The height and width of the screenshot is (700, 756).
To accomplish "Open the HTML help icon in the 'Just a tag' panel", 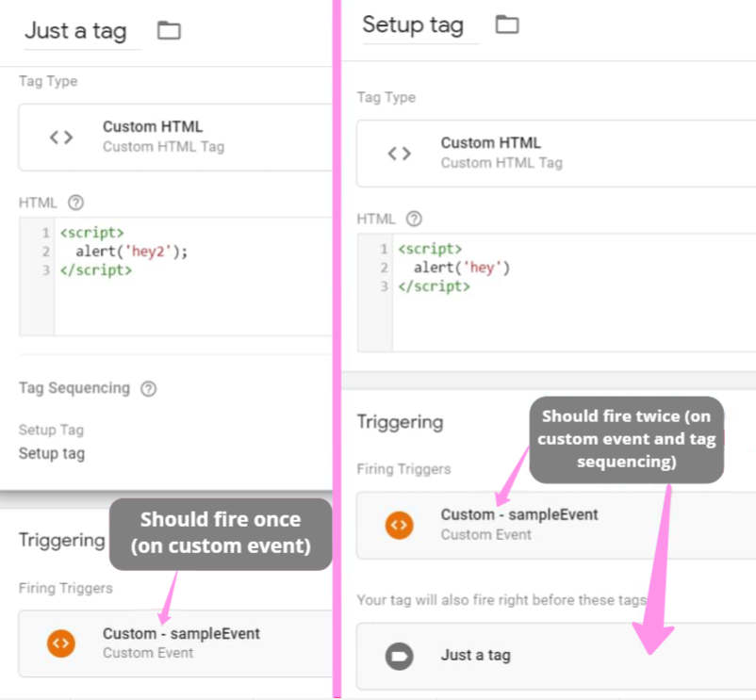I will tap(76, 203).
